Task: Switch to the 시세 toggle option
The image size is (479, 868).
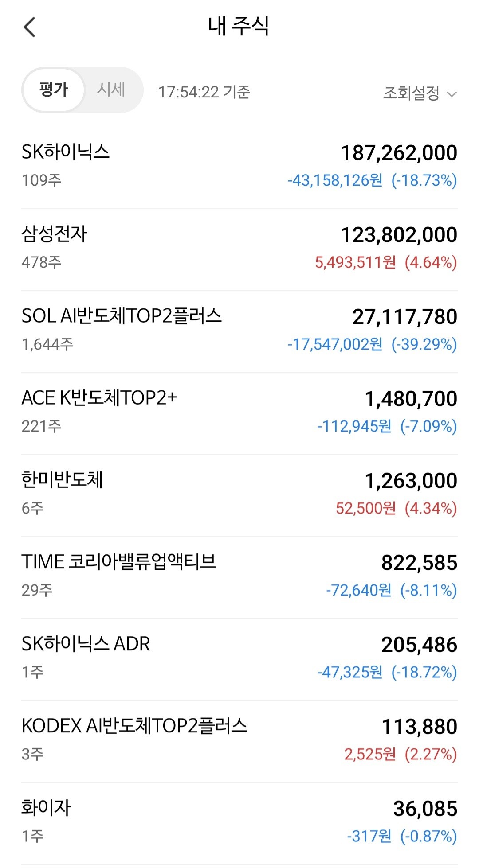Action: tap(111, 90)
